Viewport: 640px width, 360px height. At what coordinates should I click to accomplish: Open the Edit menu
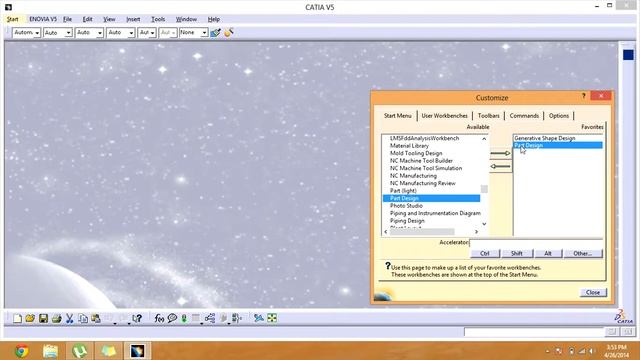[87, 19]
